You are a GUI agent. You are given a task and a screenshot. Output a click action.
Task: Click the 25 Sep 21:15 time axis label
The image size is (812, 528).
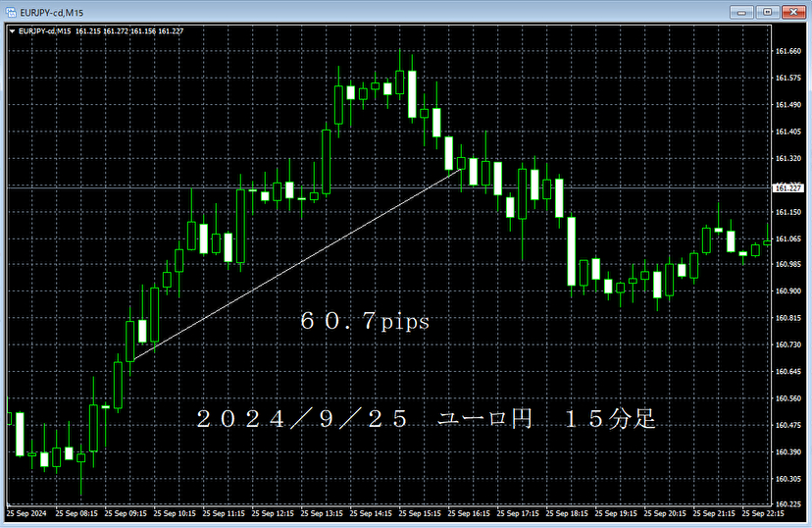click(714, 513)
